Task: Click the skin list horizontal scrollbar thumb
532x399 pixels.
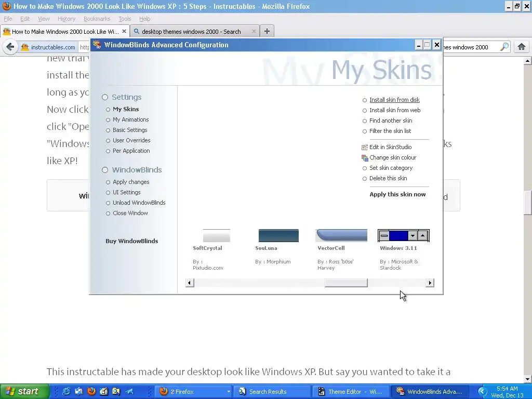Action: (346, 283)
